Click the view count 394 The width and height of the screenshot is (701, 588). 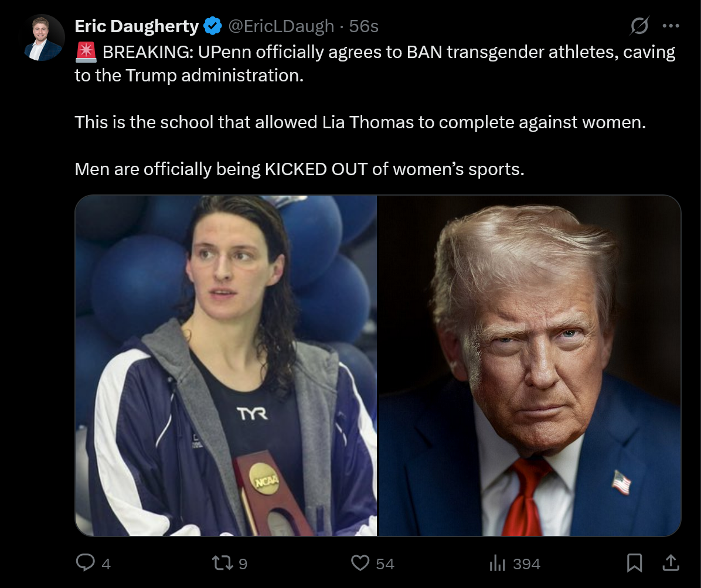[x=527, y=564]
